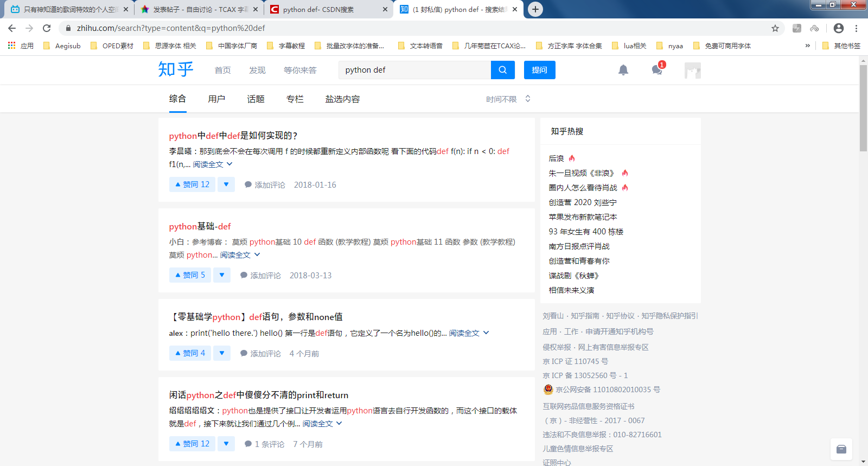Click the cloud extension icon in toolbar

tap(814, 28)
